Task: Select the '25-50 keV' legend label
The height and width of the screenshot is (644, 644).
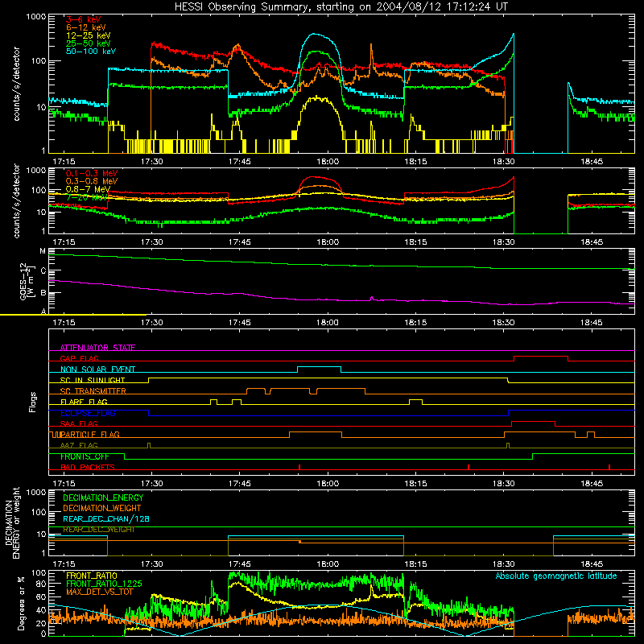Action: tap(89, 43)
